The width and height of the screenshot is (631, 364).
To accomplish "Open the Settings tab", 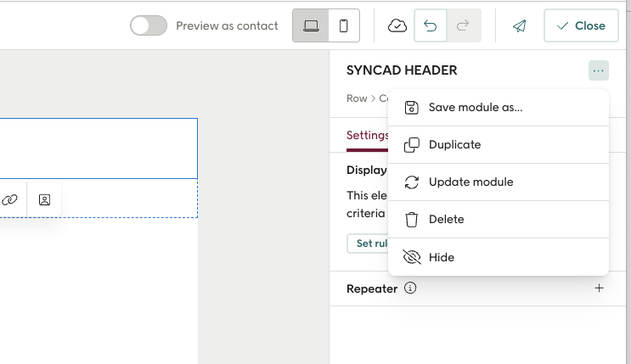I will (x=367, y=136).
